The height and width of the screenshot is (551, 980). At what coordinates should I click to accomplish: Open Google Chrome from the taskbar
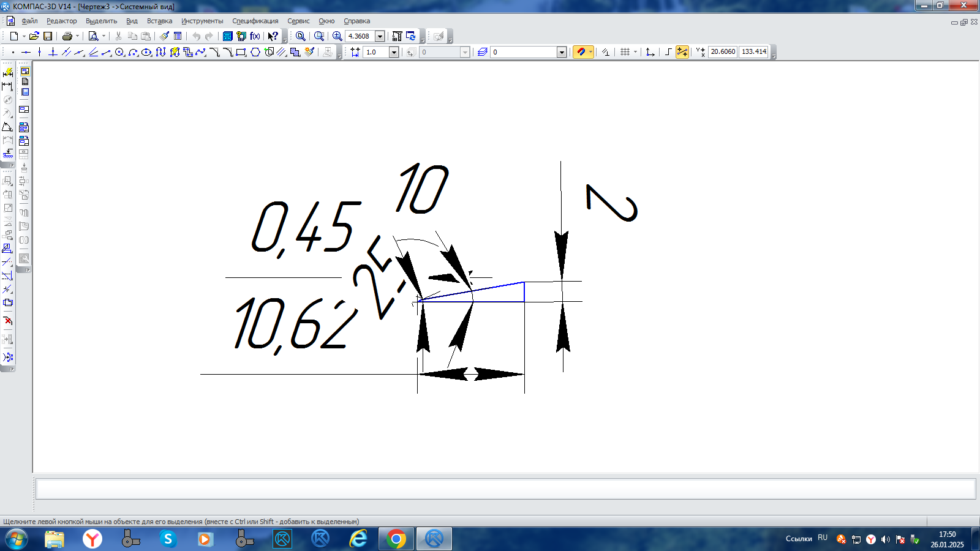click(396, 539)
